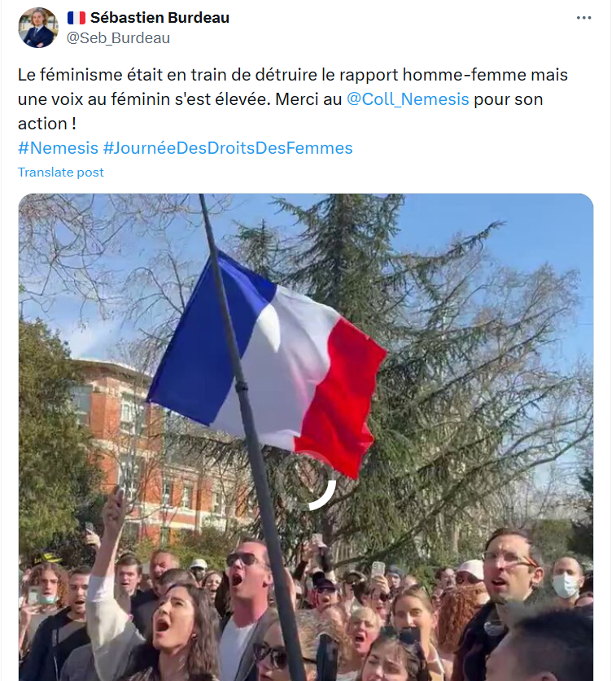
Task: Click the person wearing a face mask
Action: pyautogui.click(x=567, y=582)
